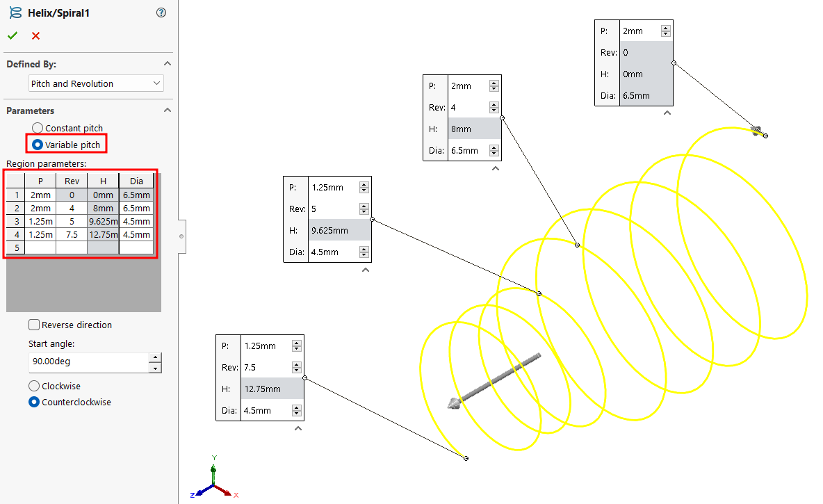Click the green checkmark to accept helix

(x=13, y=36)
